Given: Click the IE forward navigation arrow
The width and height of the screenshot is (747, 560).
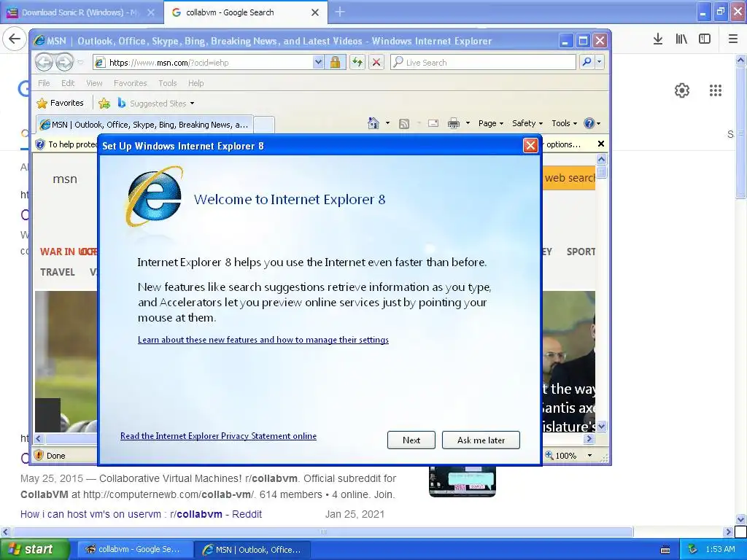Looking at the screenshot, I should tap(65, 62).
